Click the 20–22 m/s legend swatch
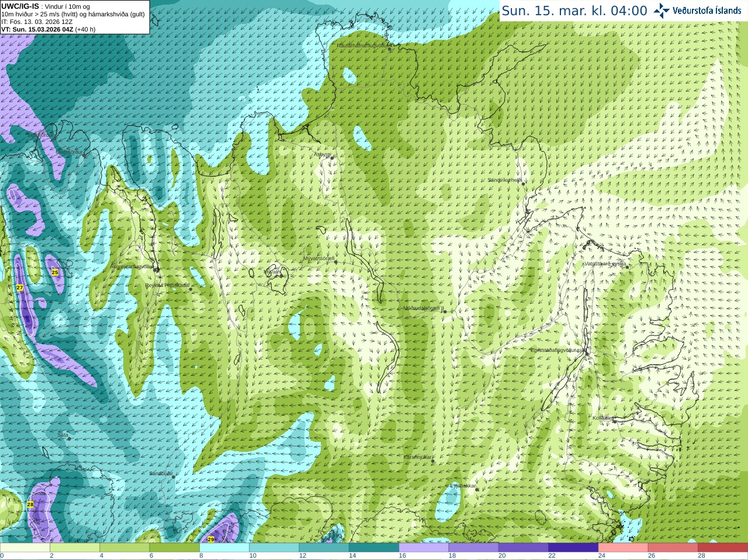 (524, 548)
